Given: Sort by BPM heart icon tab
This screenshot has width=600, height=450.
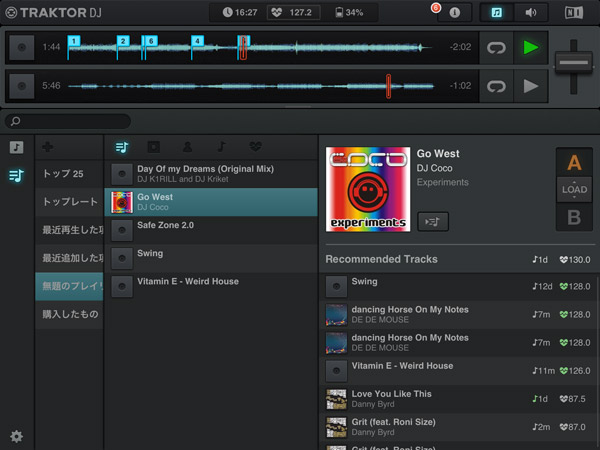Looking at the screenshot, I should 255,147.
